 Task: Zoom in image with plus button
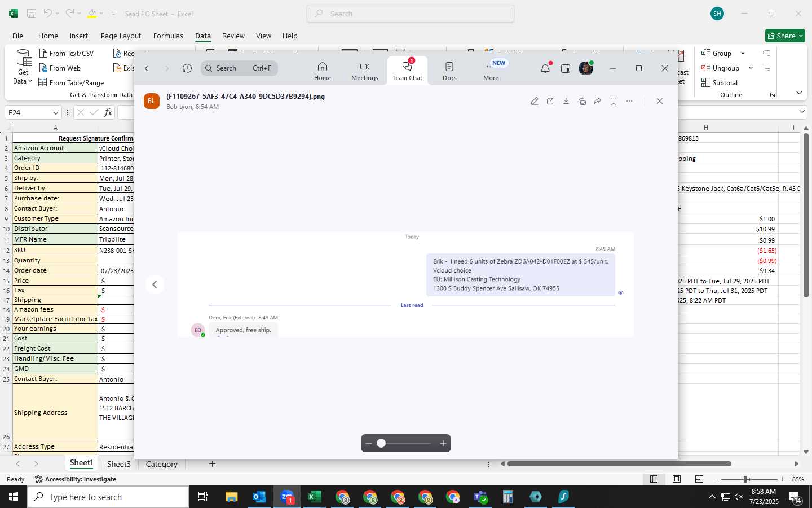443,443
